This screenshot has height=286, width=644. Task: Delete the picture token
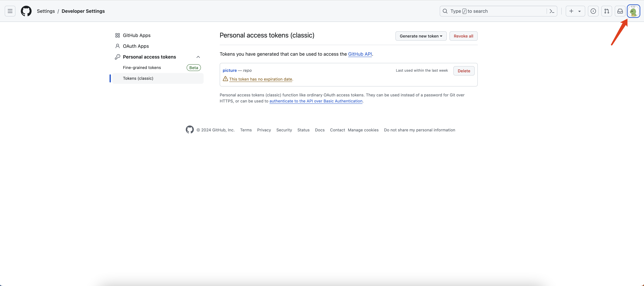[x=464, y=71]
